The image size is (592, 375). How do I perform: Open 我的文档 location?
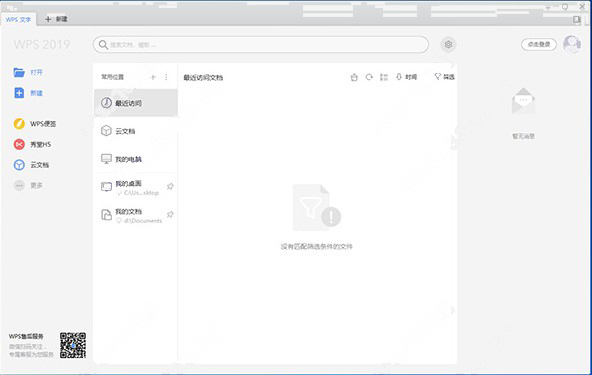click(x=136, y=215)
